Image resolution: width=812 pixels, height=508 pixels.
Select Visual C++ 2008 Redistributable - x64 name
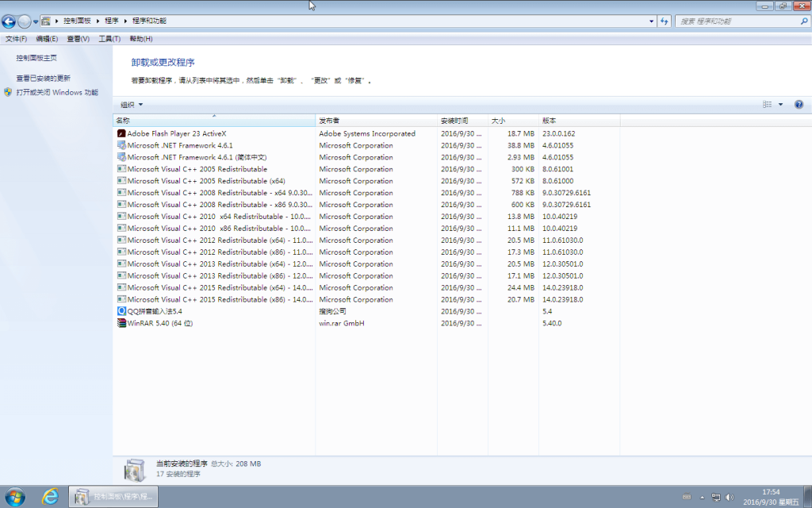[220, 193]
